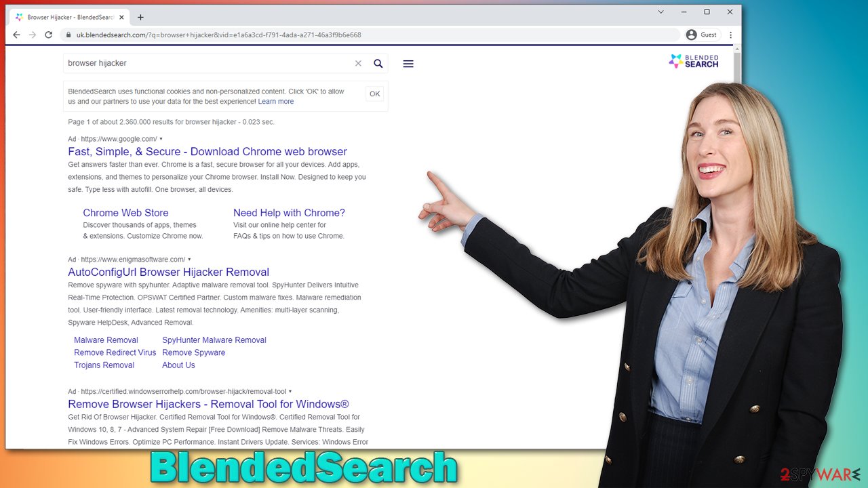Open Need Help with Chrome sitelink
Image resolution: width=868 pixels, height=488 pixels.
point(290,213)
